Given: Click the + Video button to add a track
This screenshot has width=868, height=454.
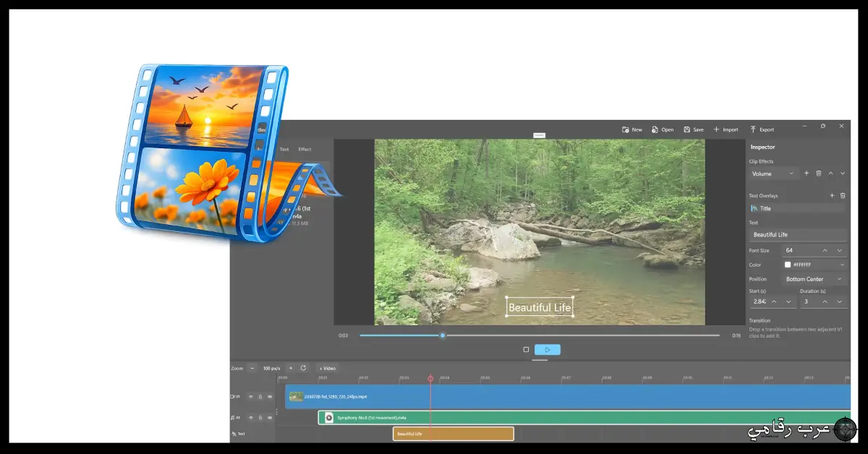Looking at the screenshot, I should [x=327, y=369].
